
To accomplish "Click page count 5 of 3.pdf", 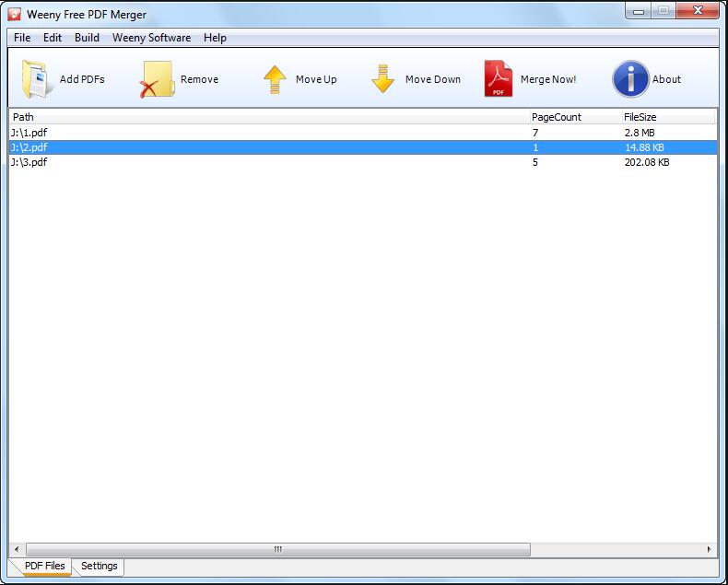I will point(535,162).
